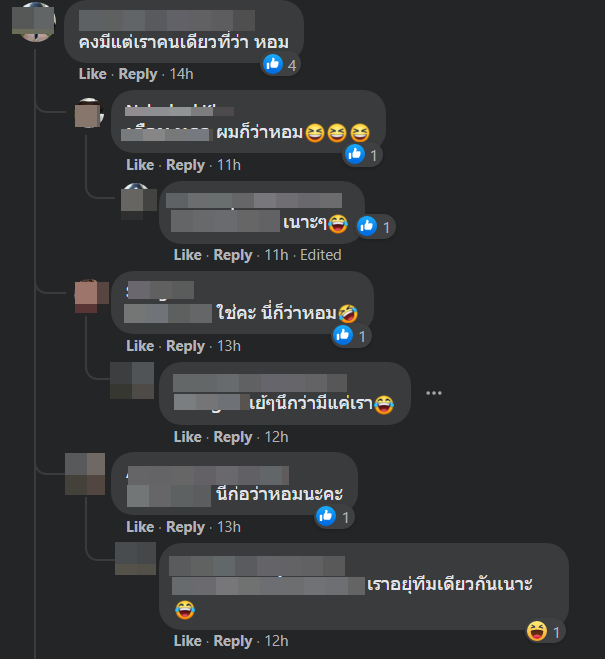Reply to the 'นี่ก่อว่าหอมนะคะ' comment
This screenshot has width=605, height=659.
coord(185,527)
